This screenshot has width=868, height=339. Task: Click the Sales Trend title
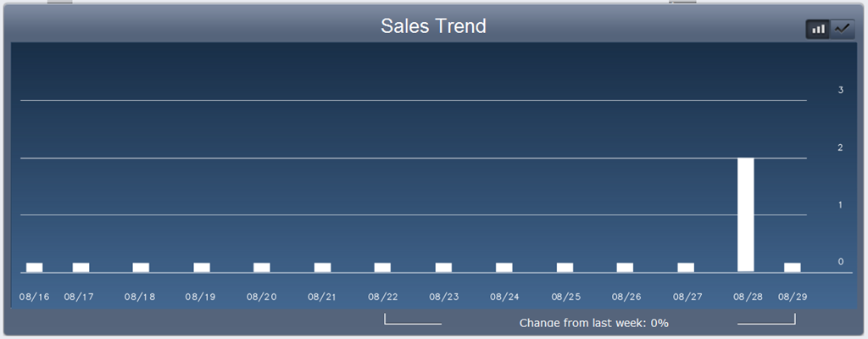click(433, 26)
